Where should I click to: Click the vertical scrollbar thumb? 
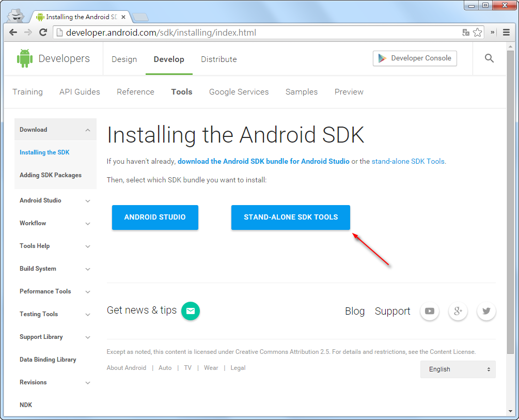pos(510,202)
